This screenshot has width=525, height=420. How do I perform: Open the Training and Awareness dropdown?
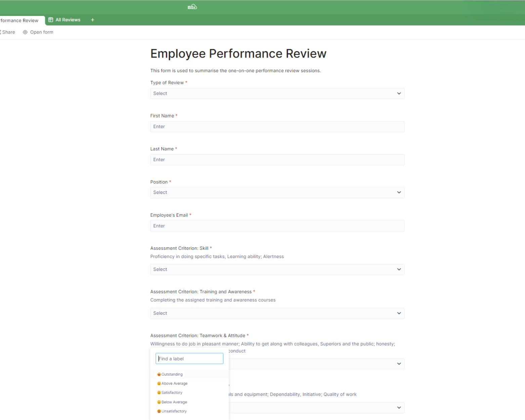tap(277, 313)
